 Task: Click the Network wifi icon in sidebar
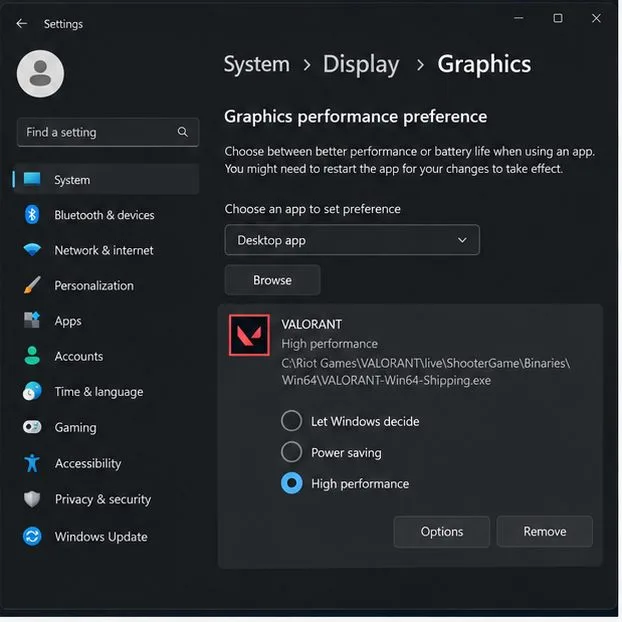(x=32, y=250)
